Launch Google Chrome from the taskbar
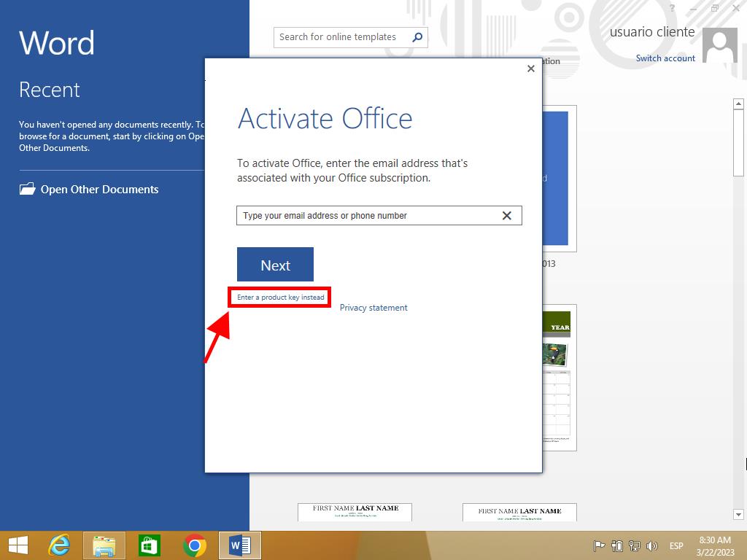Image resolution: width=747 pixels, height=560 pixels. [x=194, y=545]
